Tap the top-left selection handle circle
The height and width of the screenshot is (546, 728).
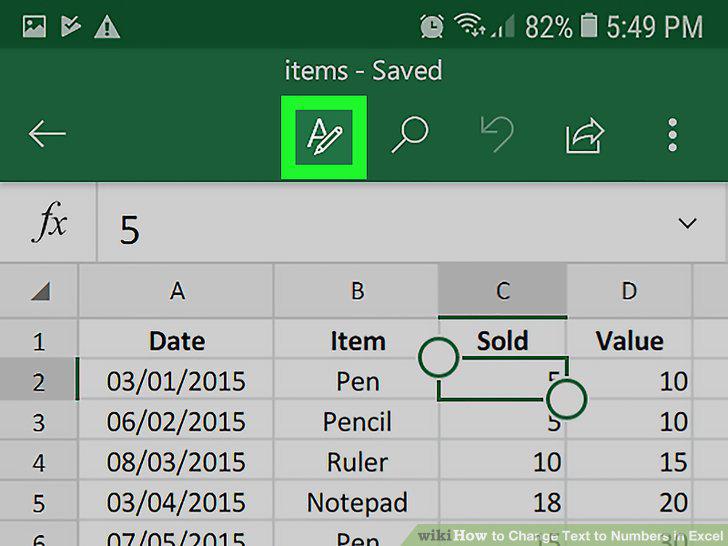[x=438, y=358]
